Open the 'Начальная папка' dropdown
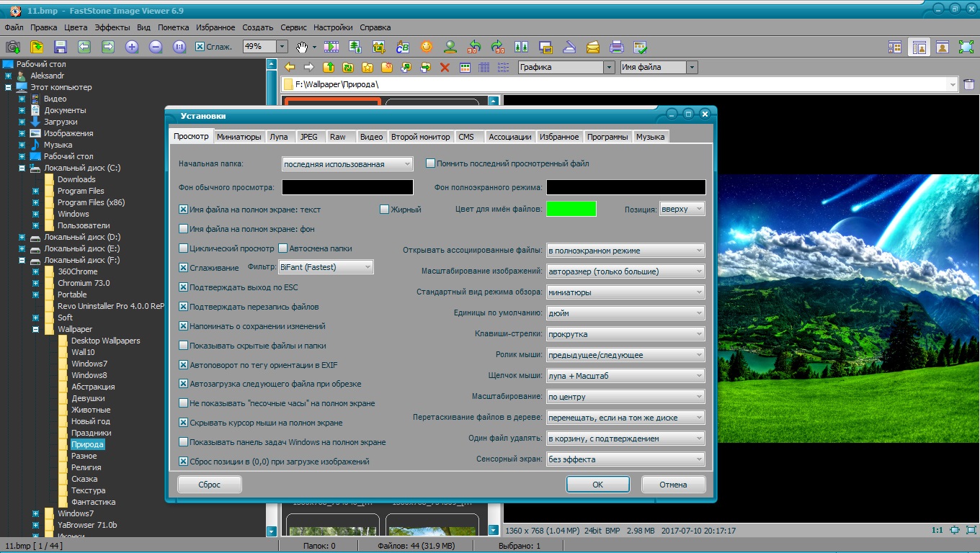Image resolution: width=980 pixels, height=553 pixels. point(347,164)
